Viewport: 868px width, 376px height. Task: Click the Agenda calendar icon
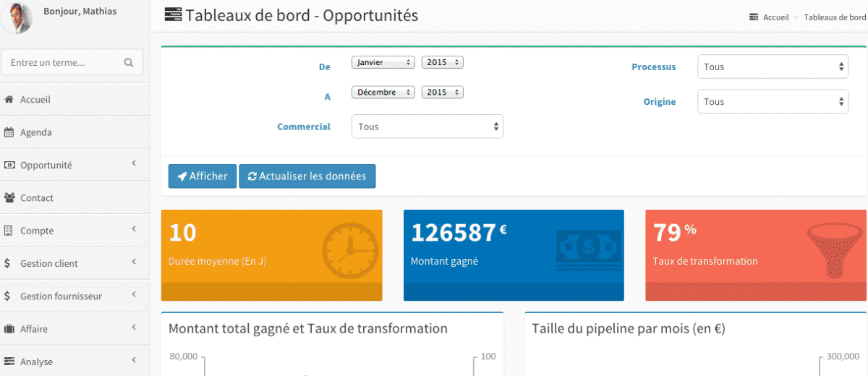click(x=9, y=132)
